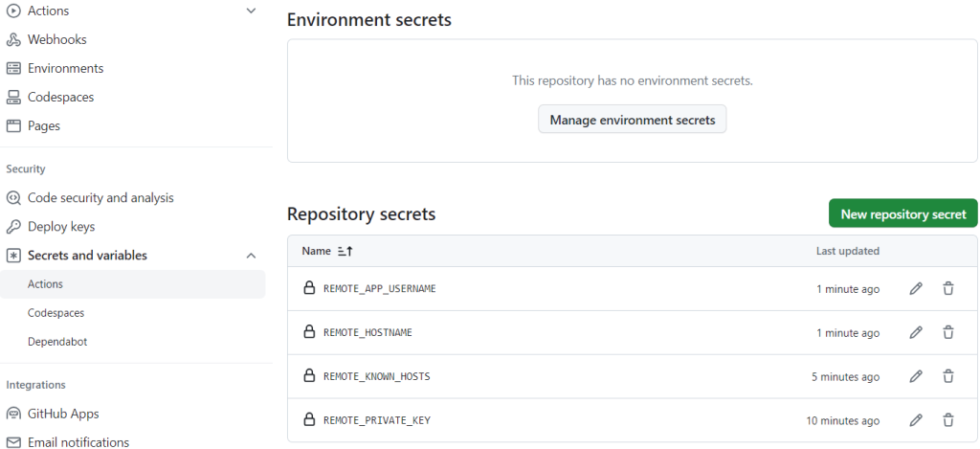Delete the REMOTE_APP_USERNAME secret via trash icon

(948, 289)
